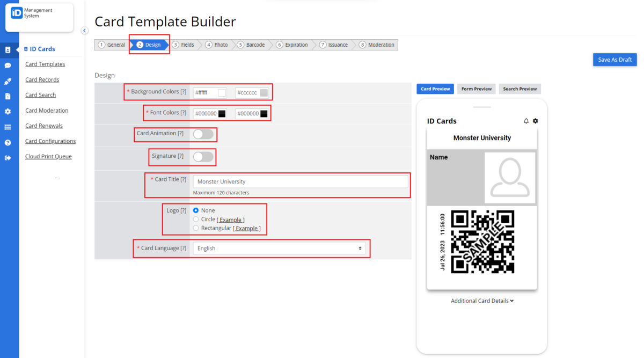Select the Circle logo radio button
This screenshot has width=644, height=358.
click(196, 219)
